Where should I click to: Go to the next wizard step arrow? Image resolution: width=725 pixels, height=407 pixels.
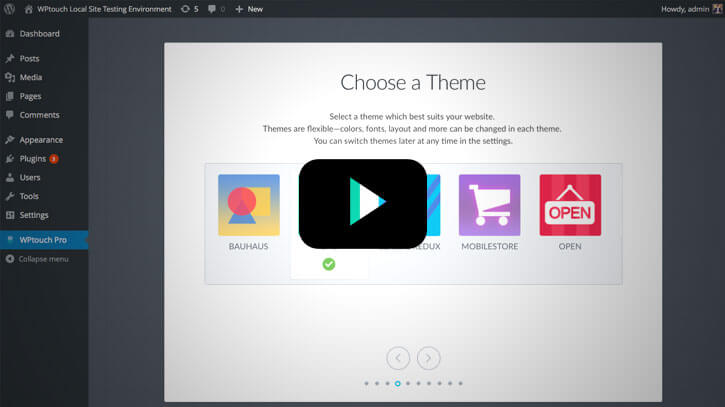[x=429, y=358]
